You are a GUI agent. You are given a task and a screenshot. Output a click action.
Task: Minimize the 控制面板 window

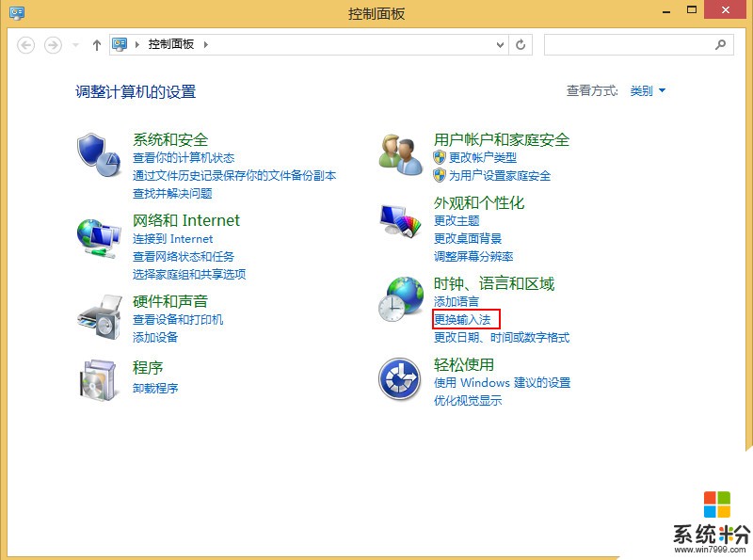click(666, 10)
